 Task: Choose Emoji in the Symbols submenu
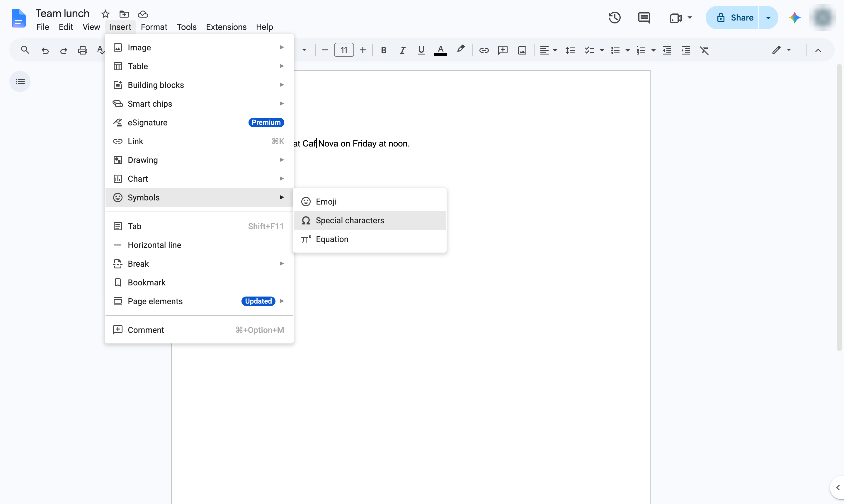(370, 202)
